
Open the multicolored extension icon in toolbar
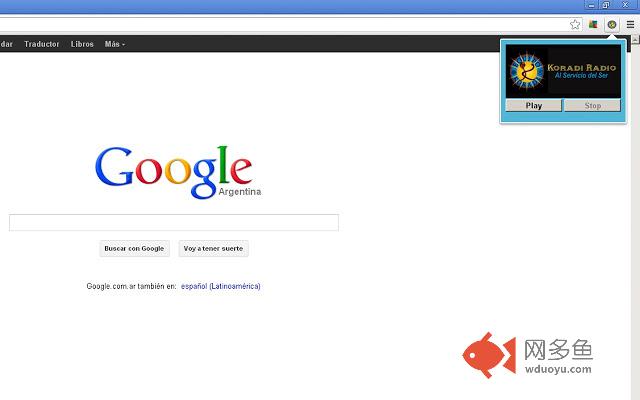pos(593,24)
